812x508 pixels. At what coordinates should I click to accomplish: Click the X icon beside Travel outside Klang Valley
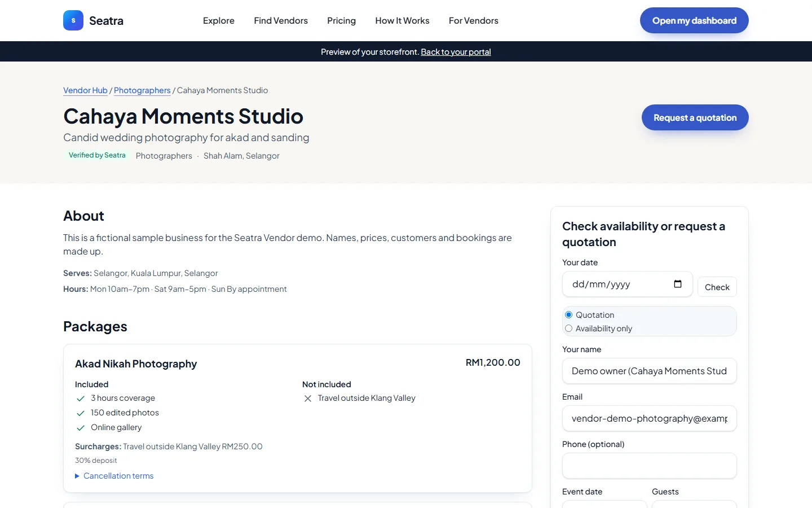[308, 398]
